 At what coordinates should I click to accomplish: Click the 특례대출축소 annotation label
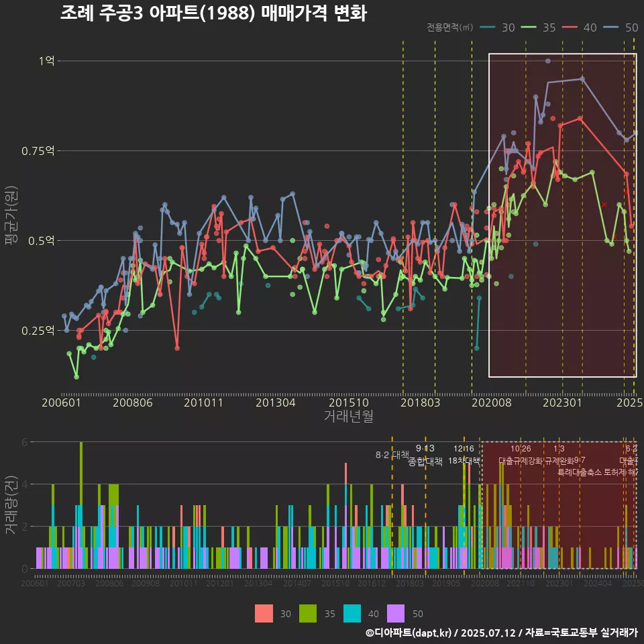[x=579, y=472]
